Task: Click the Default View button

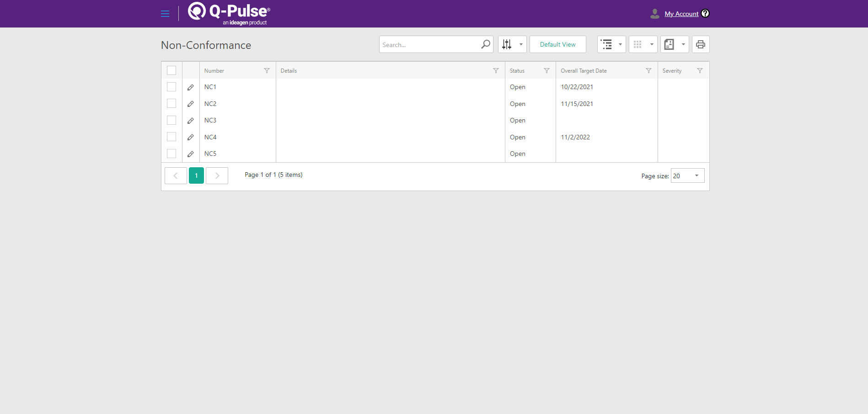Action: [557, 44]
